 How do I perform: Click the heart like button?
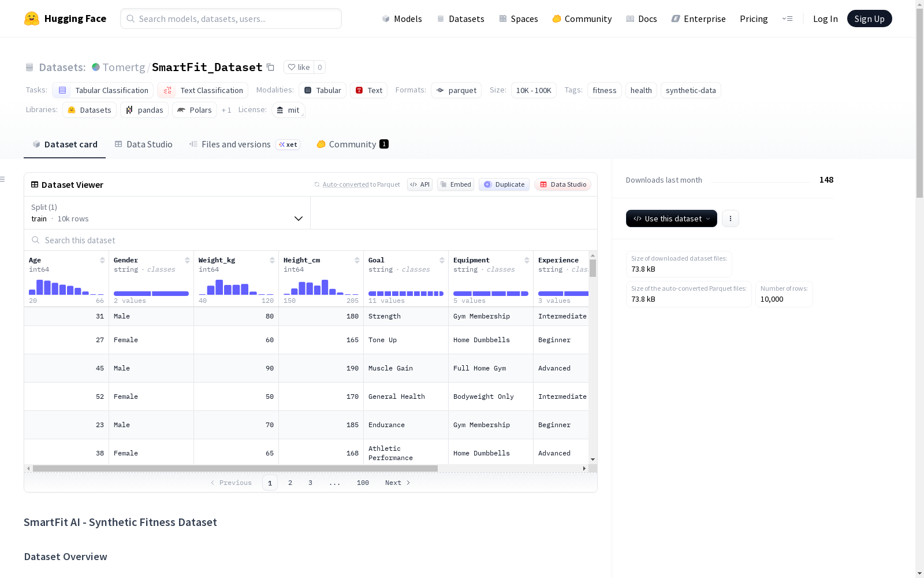click(x=299, y=67)
